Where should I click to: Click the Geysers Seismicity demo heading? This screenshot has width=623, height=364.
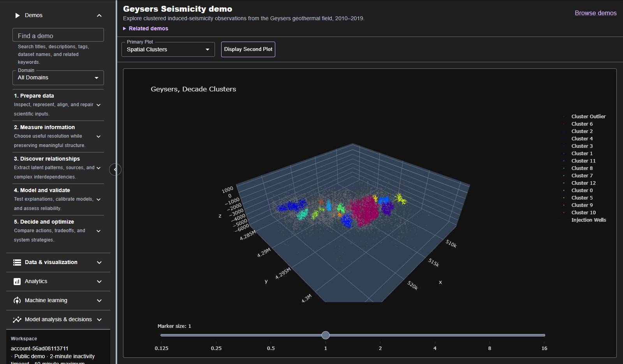tap(178, 9)
